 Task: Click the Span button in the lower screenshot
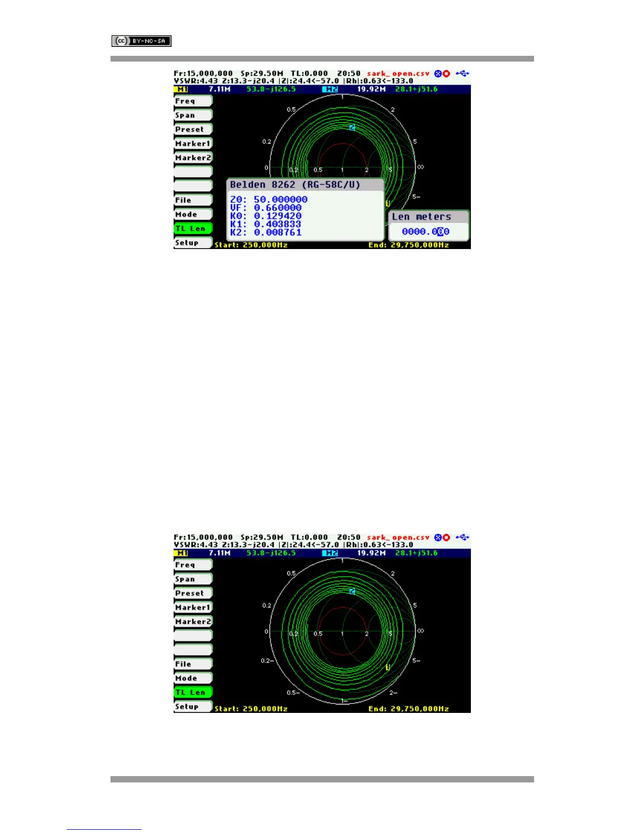193,579
